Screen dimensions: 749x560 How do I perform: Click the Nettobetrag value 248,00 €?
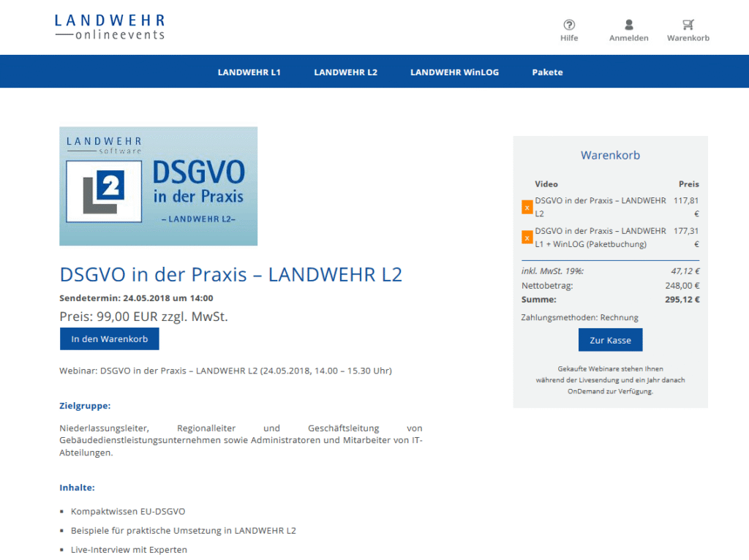pyautogui.click(x=682, y=286)
